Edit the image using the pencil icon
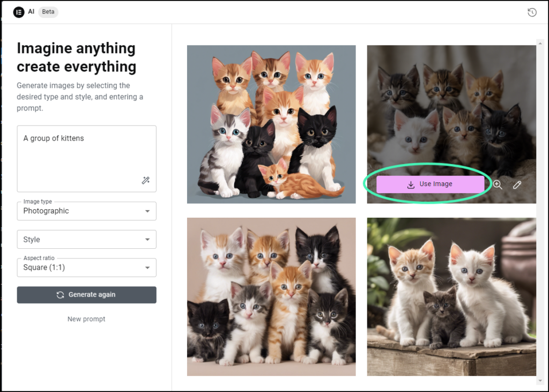Screen dimensions: 549x392 point(517,184)
